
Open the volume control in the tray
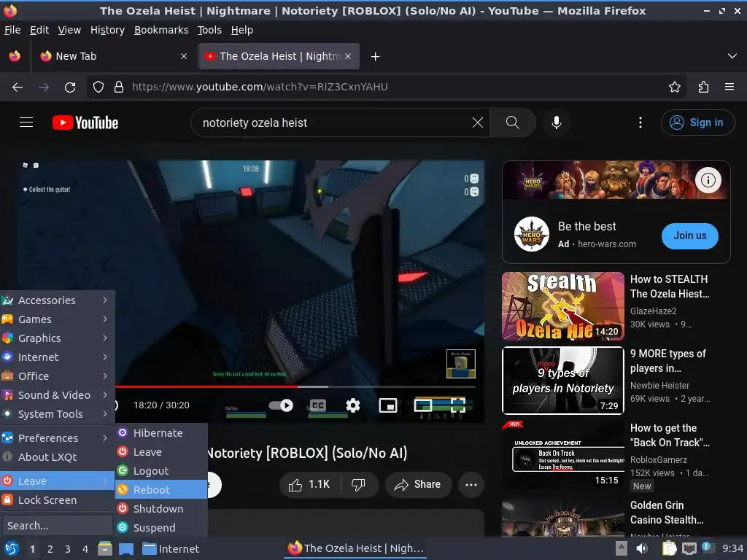(x=642, y=548)
